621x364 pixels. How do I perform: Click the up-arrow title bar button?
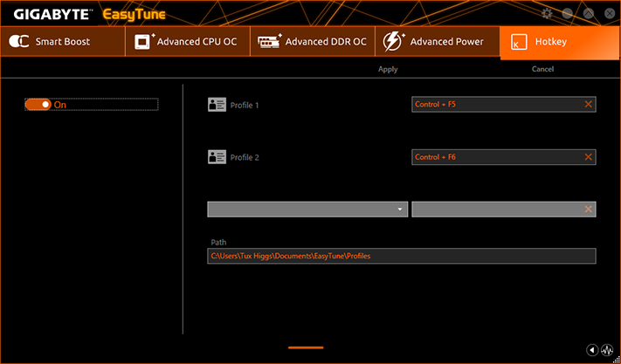pos(589,13)
